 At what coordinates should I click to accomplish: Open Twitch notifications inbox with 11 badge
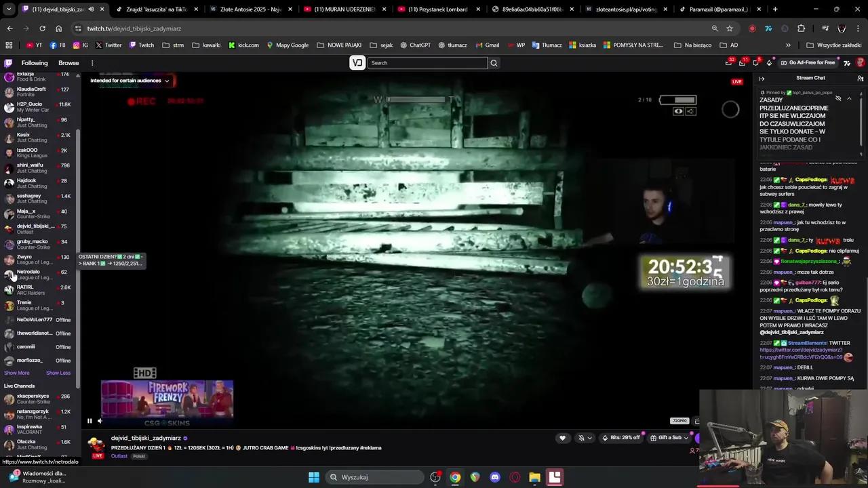[x=743, y=63]
